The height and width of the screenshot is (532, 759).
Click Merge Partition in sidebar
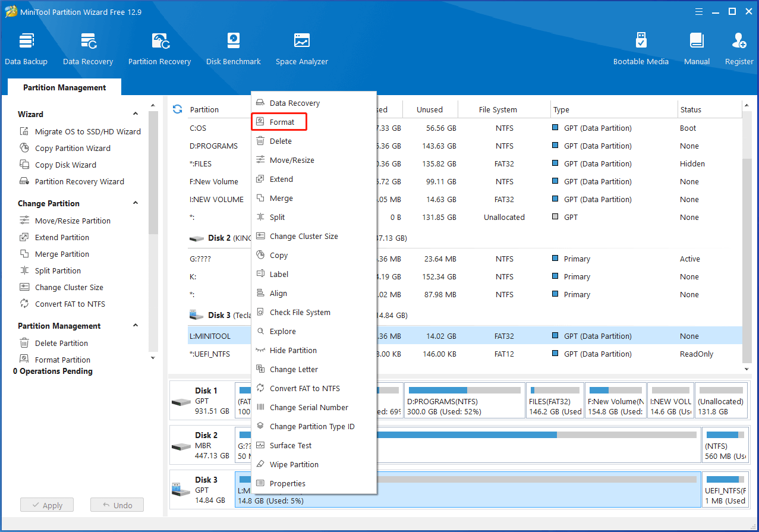55,254
